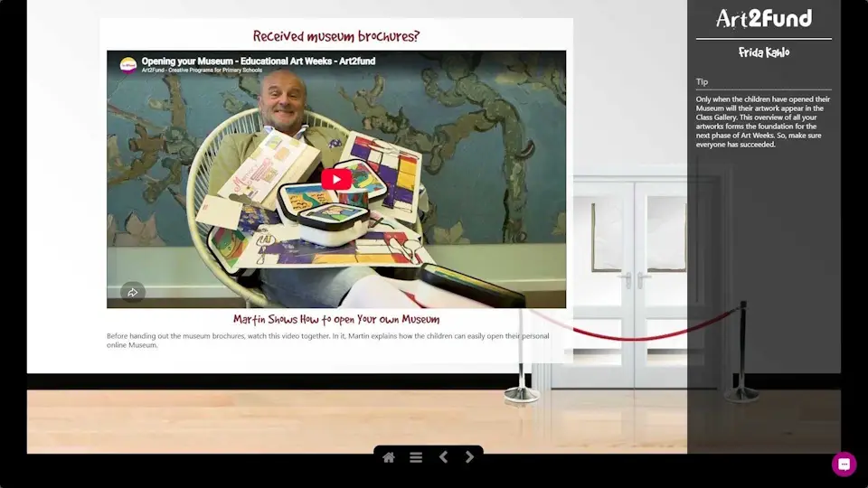Open the chat bubble widget
The height and width of the screenshot is (488, 868).
[x=844, y=465]
